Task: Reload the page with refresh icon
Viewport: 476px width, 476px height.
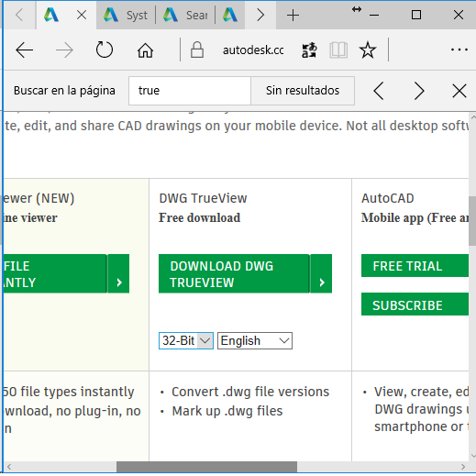Action: [x=105, y=50]
